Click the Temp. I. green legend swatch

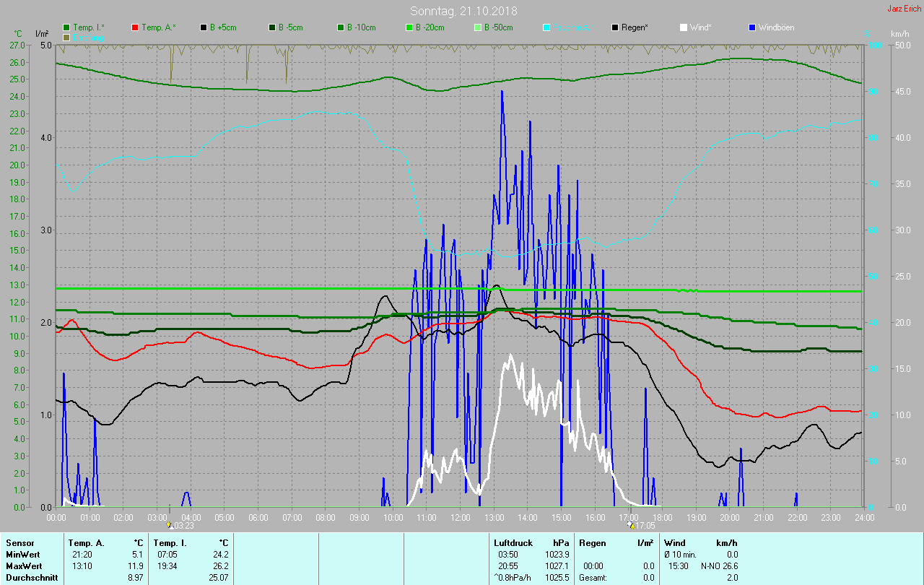(66, 27)
